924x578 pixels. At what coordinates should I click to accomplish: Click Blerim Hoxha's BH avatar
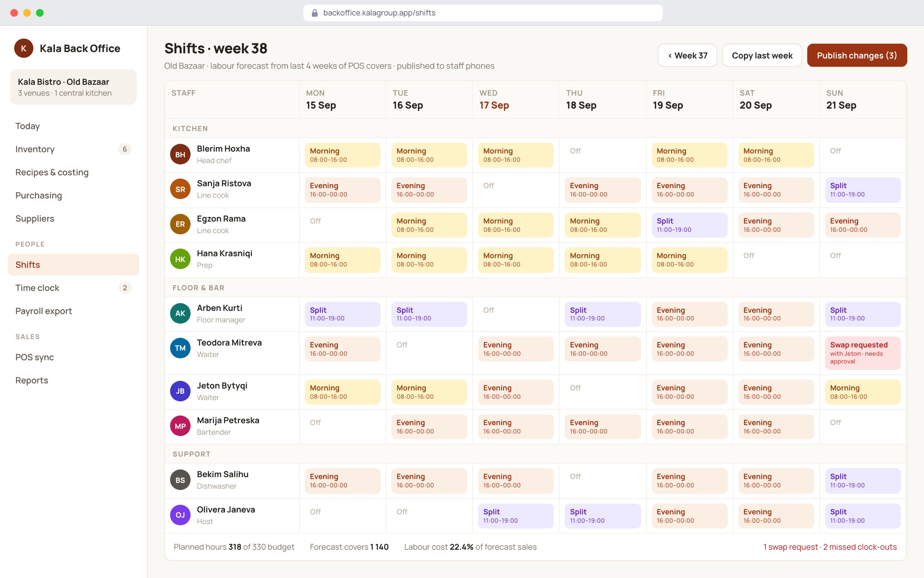point(180,155)
